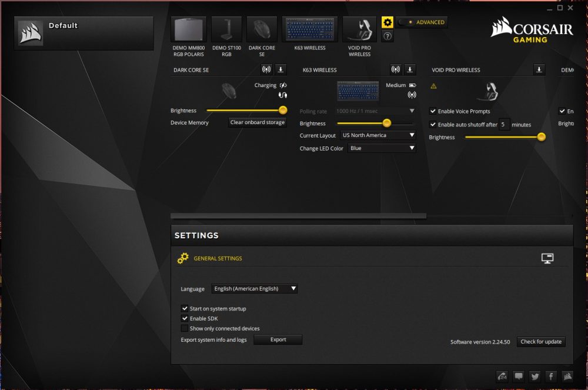The width and height of the screenshot is (588, 390).
Task: Toggle Start on system startup checkbox
Action: click(185, 308)
